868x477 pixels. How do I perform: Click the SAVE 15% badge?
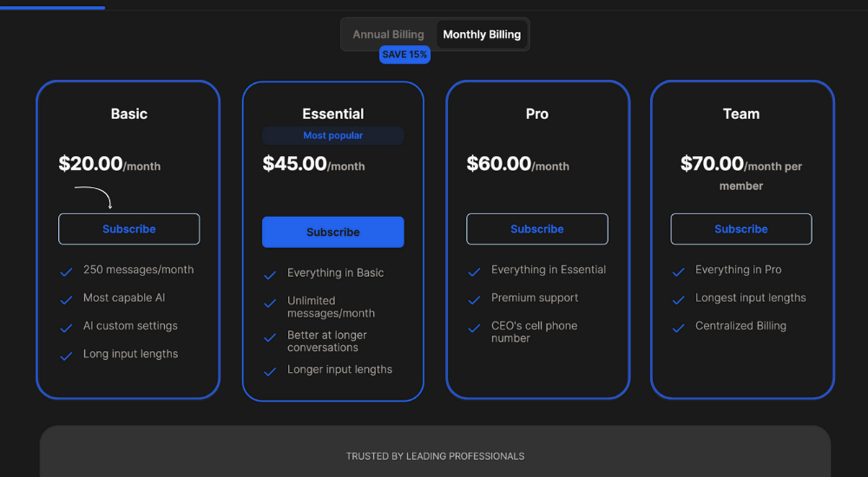(404, 55)
